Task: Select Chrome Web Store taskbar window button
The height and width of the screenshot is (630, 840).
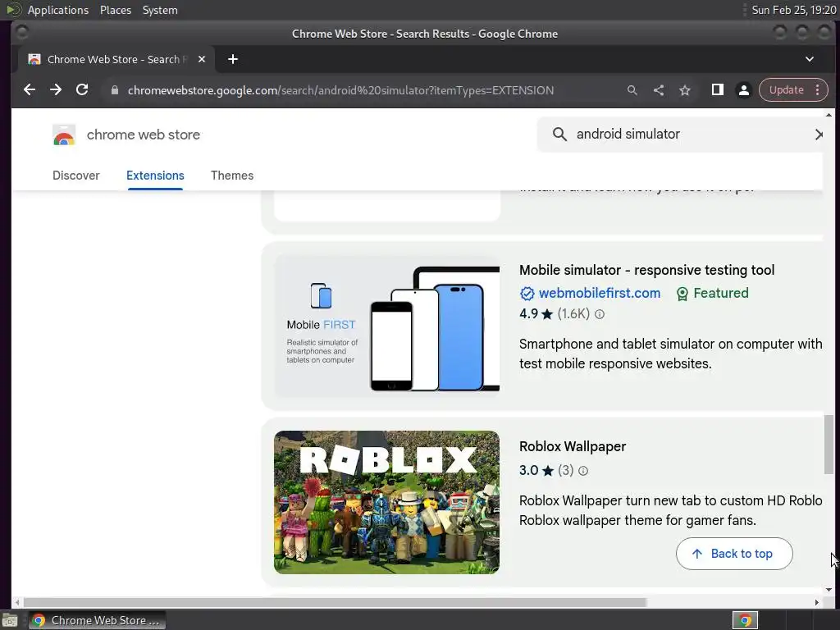Action: (97, 620)
